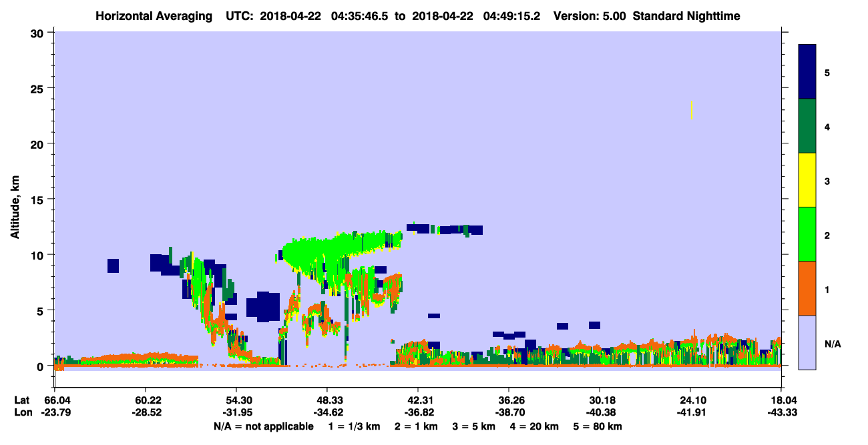This screenshot has height=445, width=868.
Task: Click the y-axis tick label '30'
Action: click(x=39, y=32)
